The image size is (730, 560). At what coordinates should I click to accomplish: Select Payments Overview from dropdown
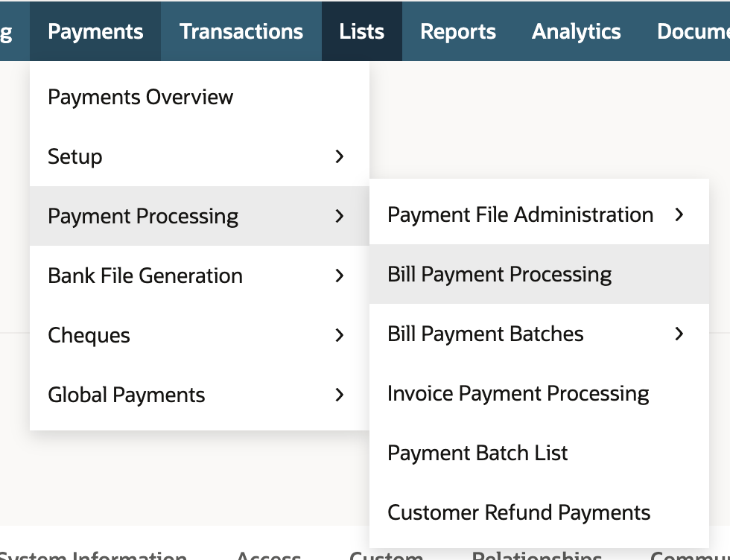pos(200,97)
